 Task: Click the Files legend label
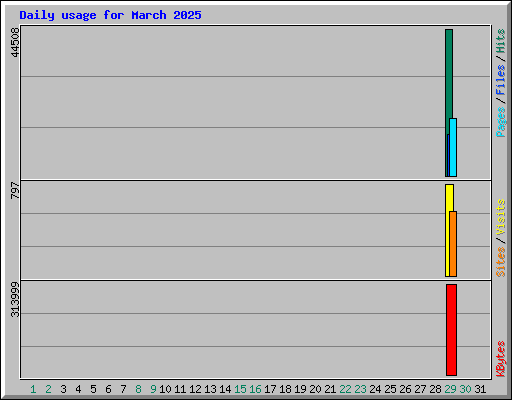pos(501,80)
